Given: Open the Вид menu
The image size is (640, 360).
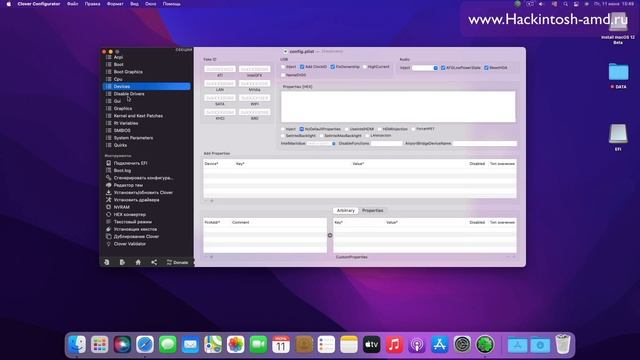Looking at the screenshot, I should pos(134,4).
